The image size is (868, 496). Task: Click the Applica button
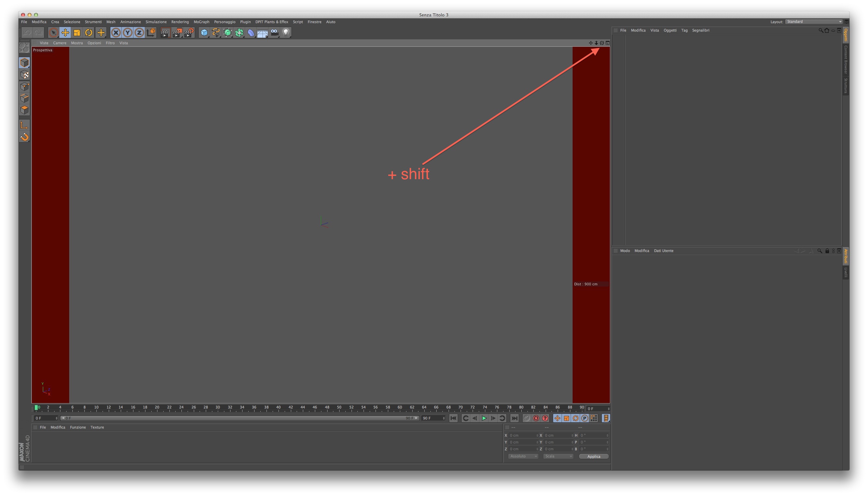point(593,456)
